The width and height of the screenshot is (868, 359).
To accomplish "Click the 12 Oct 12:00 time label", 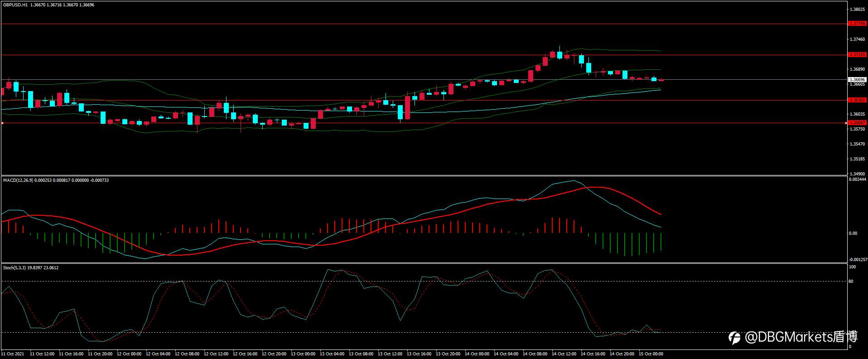I will [x=216, y=354].
